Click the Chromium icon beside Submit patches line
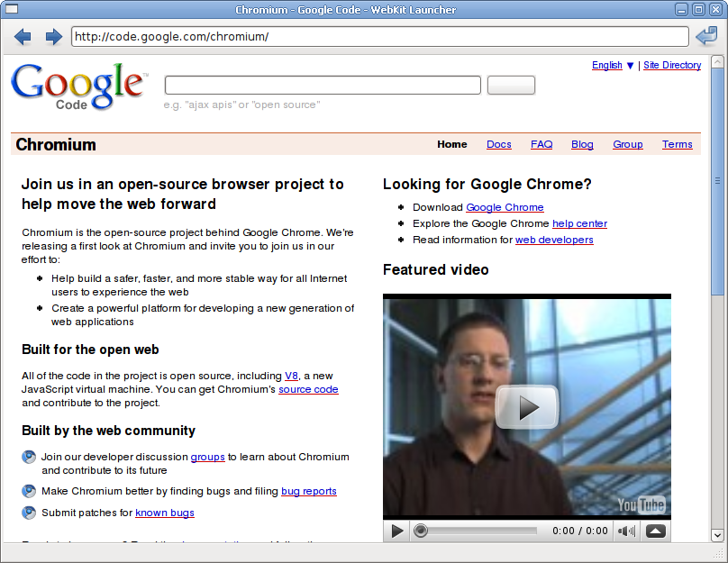 click(29, 513)
